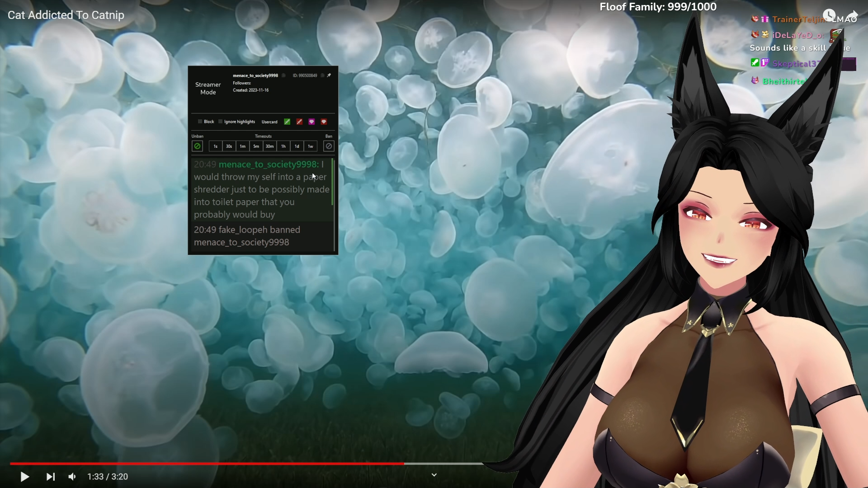Click the red sword unmod icon

299,122
